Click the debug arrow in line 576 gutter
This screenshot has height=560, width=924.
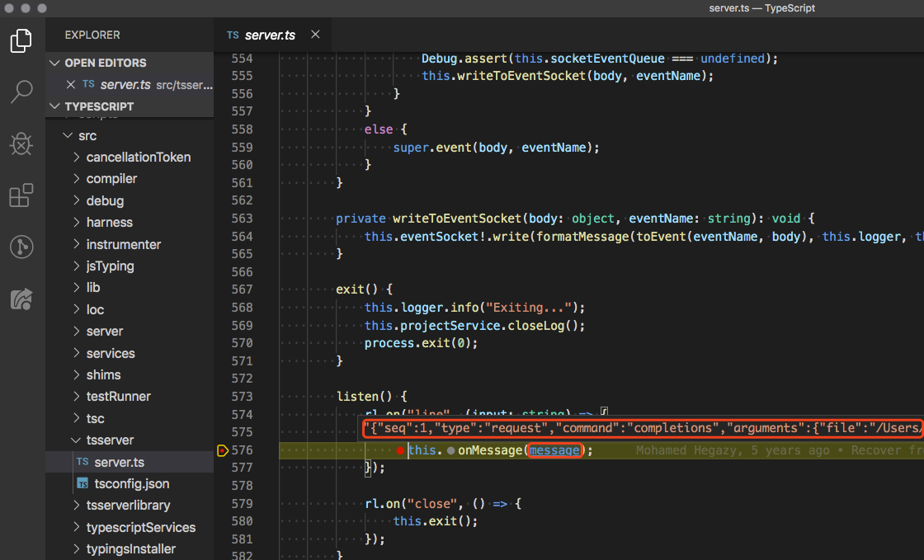tap(222, 450)
